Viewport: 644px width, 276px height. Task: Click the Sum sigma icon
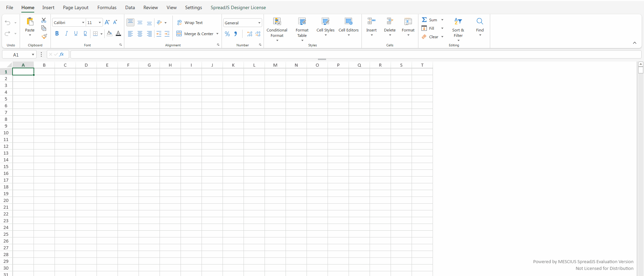pos(424,20)
